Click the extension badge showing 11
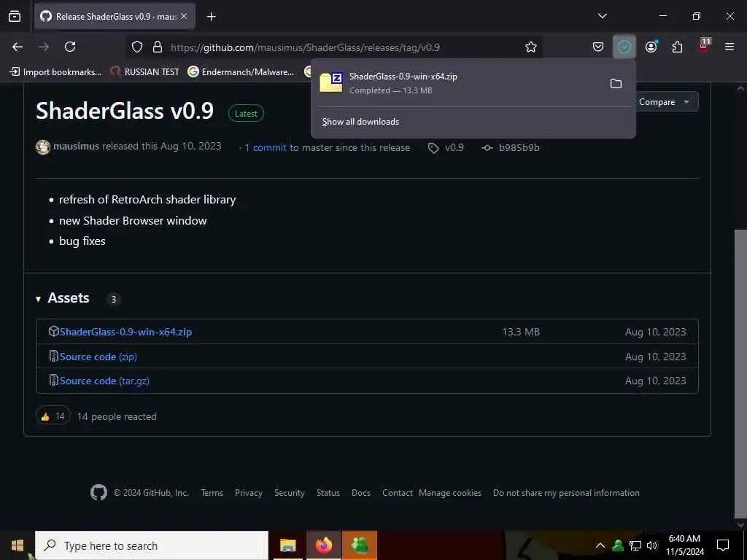The width and height of the screenshot is (747, 560). 704,44
